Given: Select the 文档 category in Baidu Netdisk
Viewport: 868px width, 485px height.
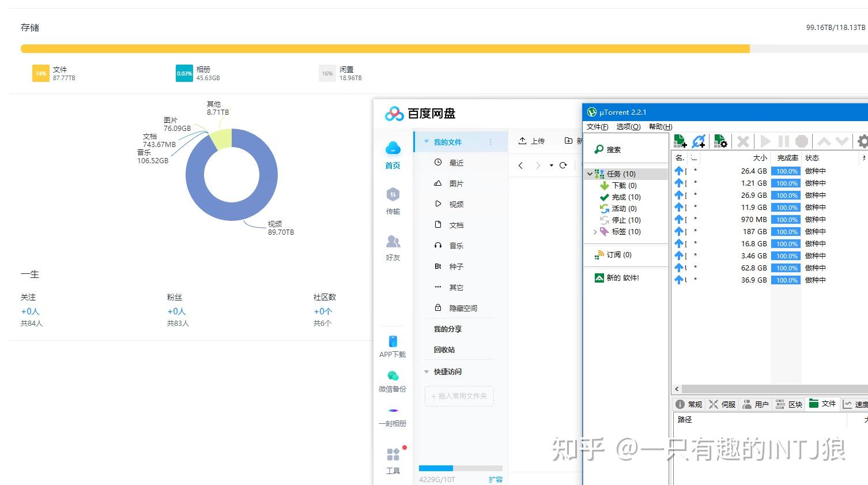Looking at the screenshot, I should click(456, 225).
